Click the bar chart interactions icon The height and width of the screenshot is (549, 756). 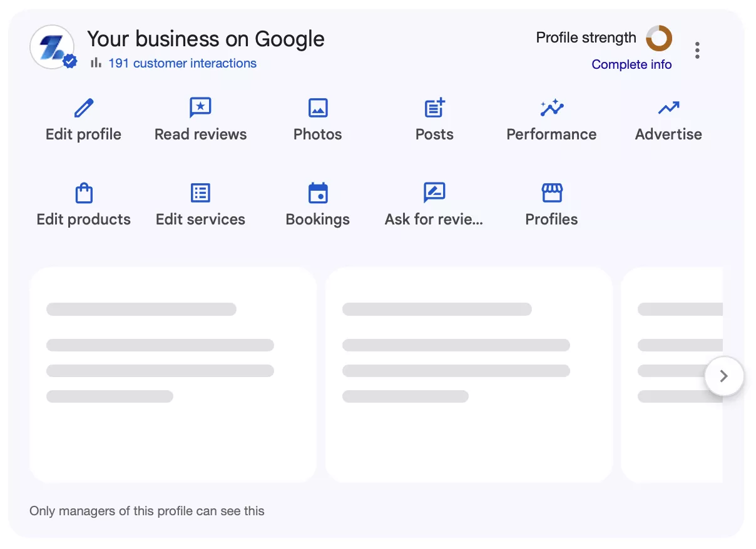coord(96,63)
